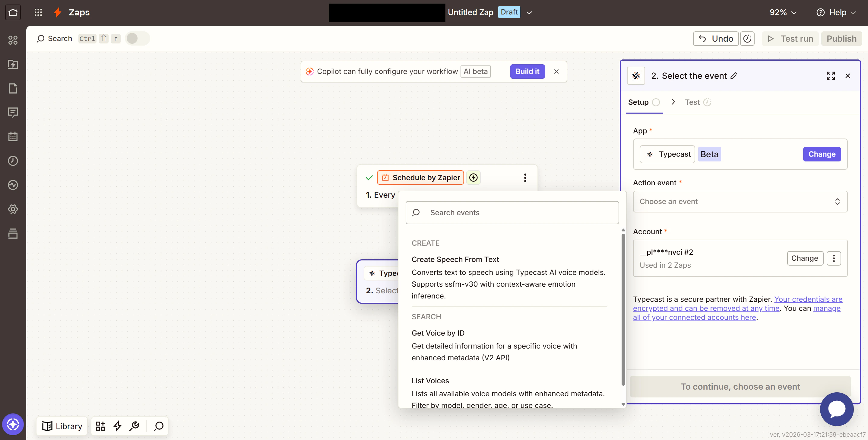
Task: Open the calendar icon in left sidebar
Action: [13, 136]
